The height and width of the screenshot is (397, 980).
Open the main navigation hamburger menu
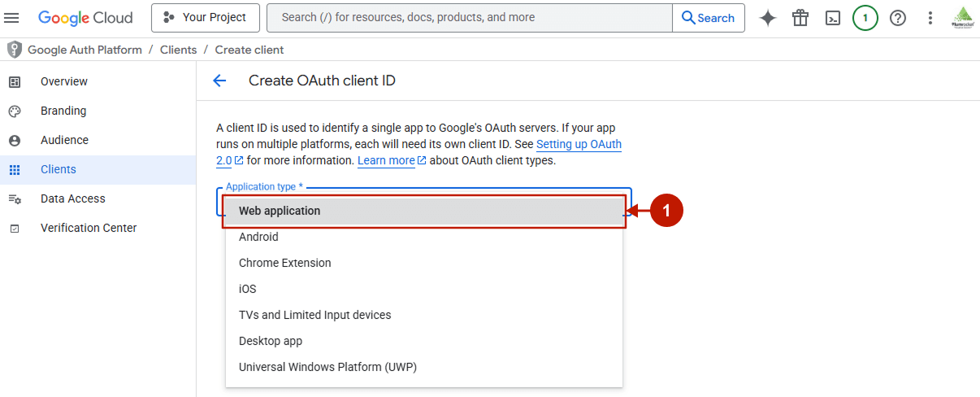pyautogui.click(x=12, y=18)
